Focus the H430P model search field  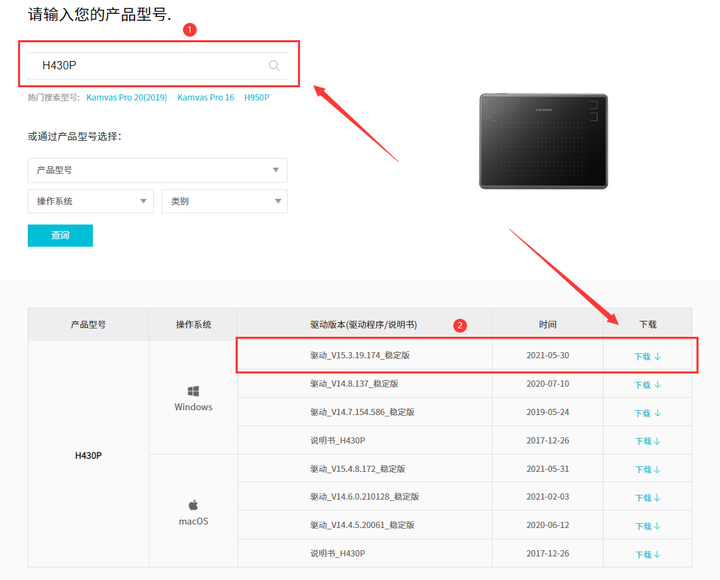point(150,66)
